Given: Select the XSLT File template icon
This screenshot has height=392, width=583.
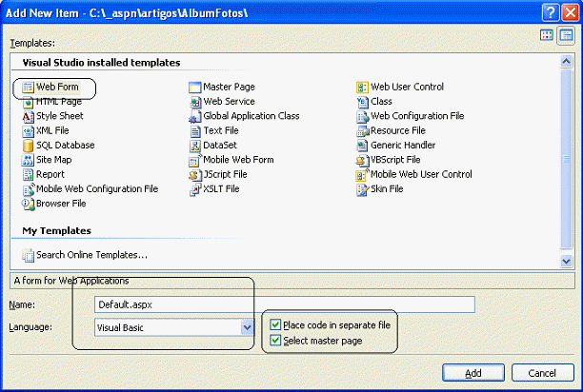Looking at the screenshot, I should [x=195, y=189].
